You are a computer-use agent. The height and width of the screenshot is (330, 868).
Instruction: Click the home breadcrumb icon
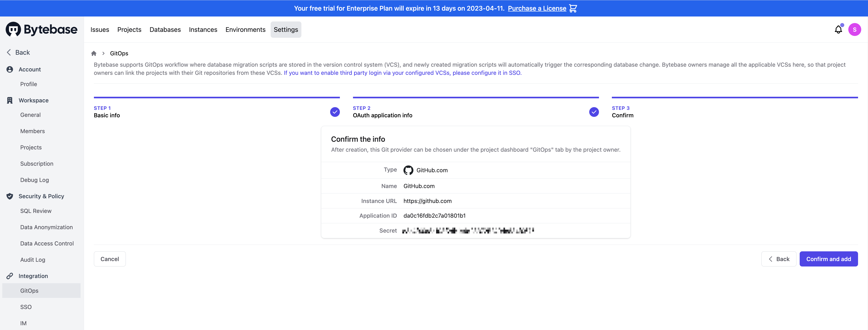[x=94, y=54]
